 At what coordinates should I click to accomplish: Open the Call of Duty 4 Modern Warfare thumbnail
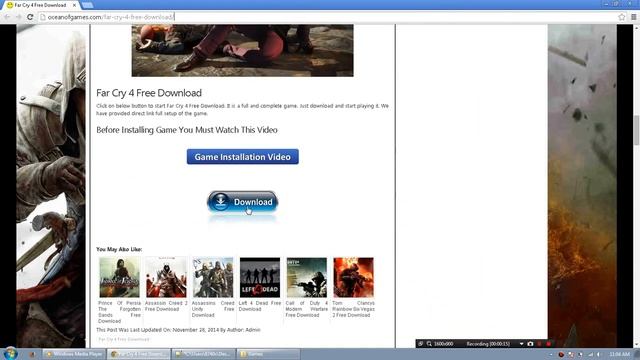(x=307, y=277)
